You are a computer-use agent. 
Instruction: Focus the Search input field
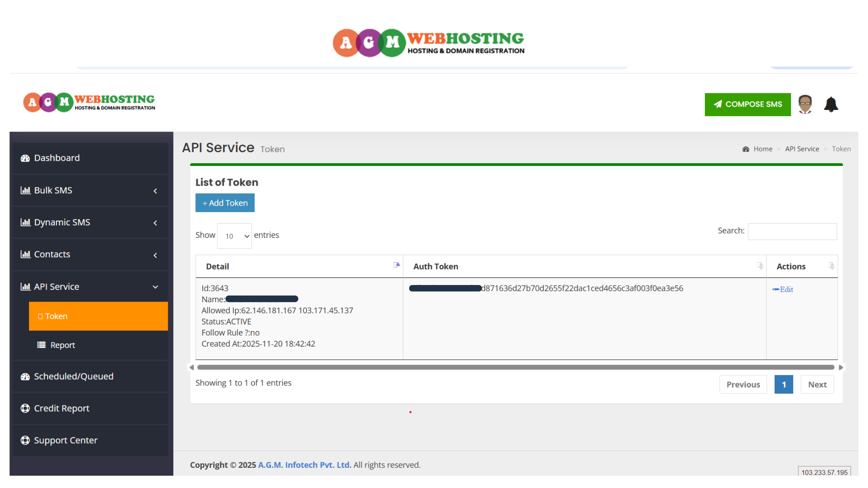(792, 231)
